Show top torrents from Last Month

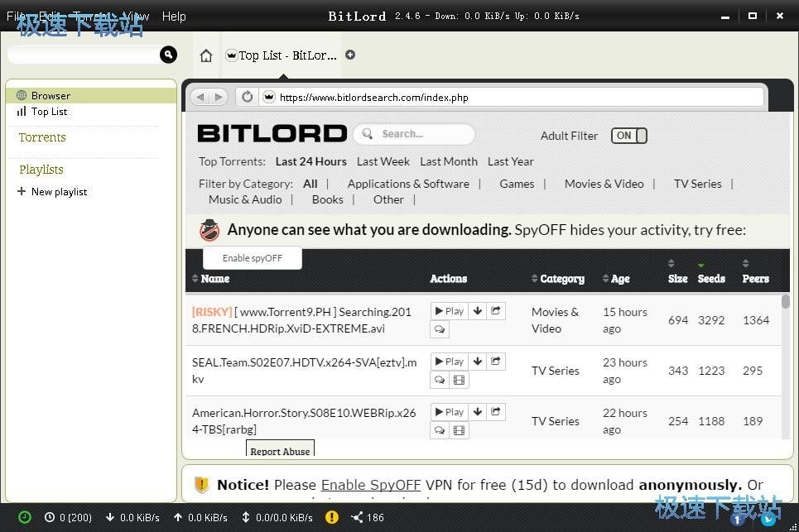pyautogui.click(x=449, y=161)
